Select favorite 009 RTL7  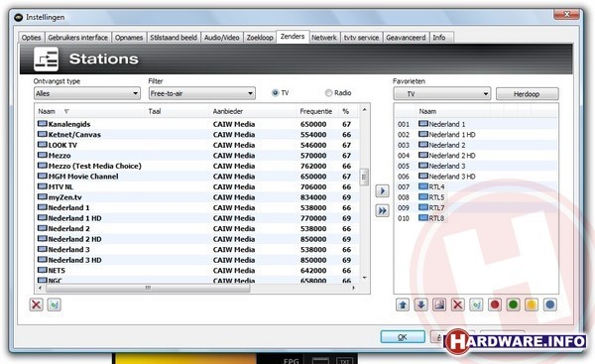[476, 207]
